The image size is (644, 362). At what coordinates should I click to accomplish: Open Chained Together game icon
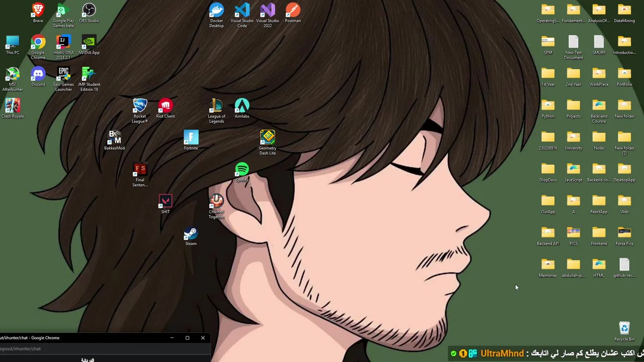[216, 206]
